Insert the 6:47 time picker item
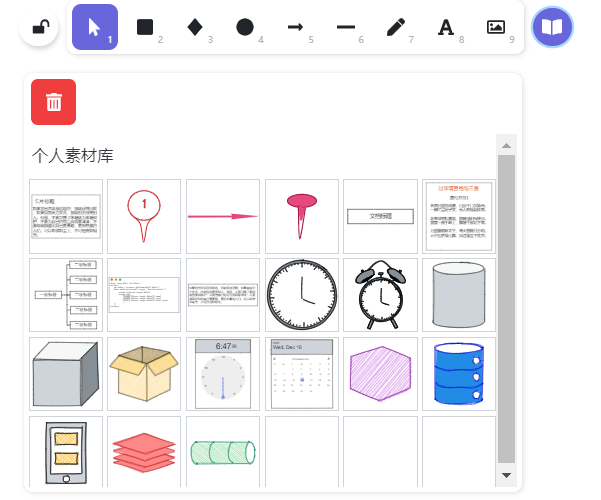The image size is (601, 500). click(223, 374)
